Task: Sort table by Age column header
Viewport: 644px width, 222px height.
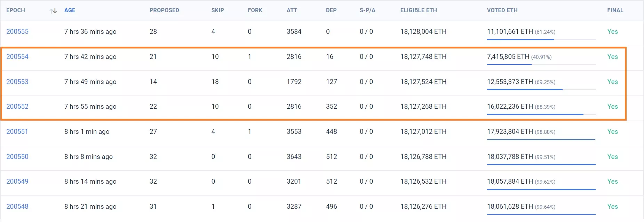Action: point(70,10)
